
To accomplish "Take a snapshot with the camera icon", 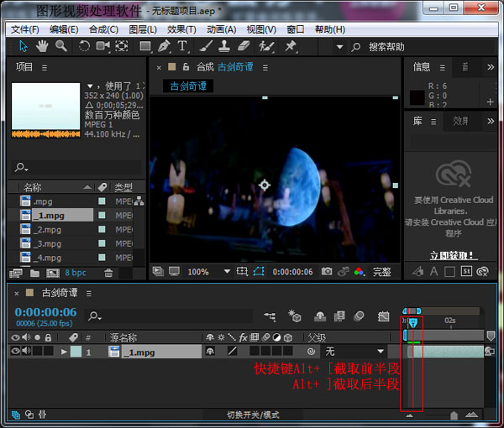I will (x=327, y=272).
